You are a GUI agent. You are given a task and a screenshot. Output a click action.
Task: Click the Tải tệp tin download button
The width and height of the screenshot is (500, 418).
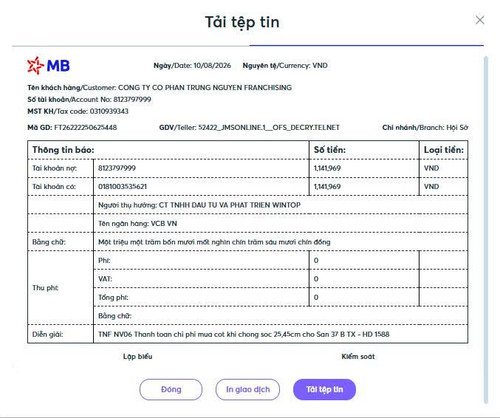[x=324, y=389]
